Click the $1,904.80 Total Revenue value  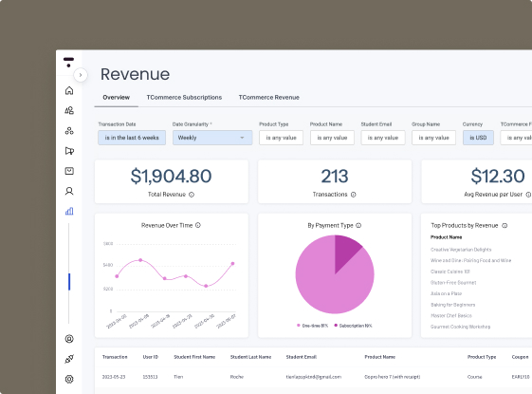point(171,176)
